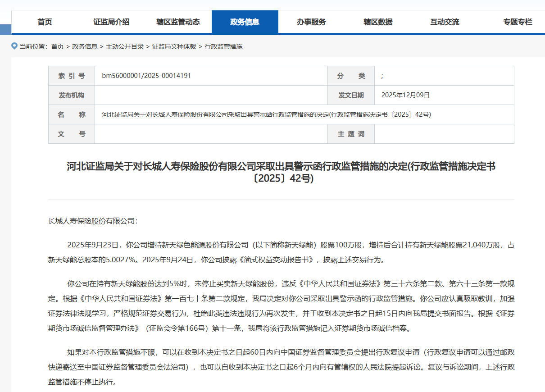
Task: Open the 证监局介绍 navigation menu item
Action: 110,21
